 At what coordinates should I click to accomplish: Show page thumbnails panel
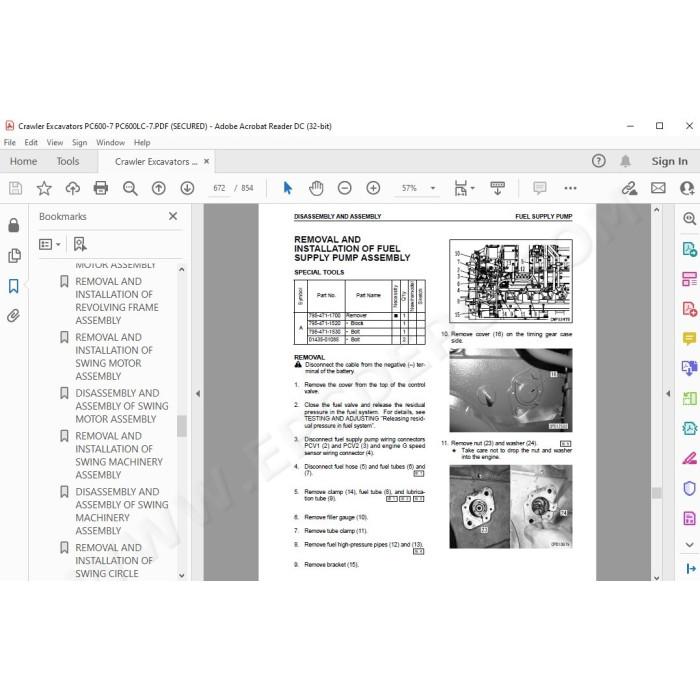tap(14, 255)
